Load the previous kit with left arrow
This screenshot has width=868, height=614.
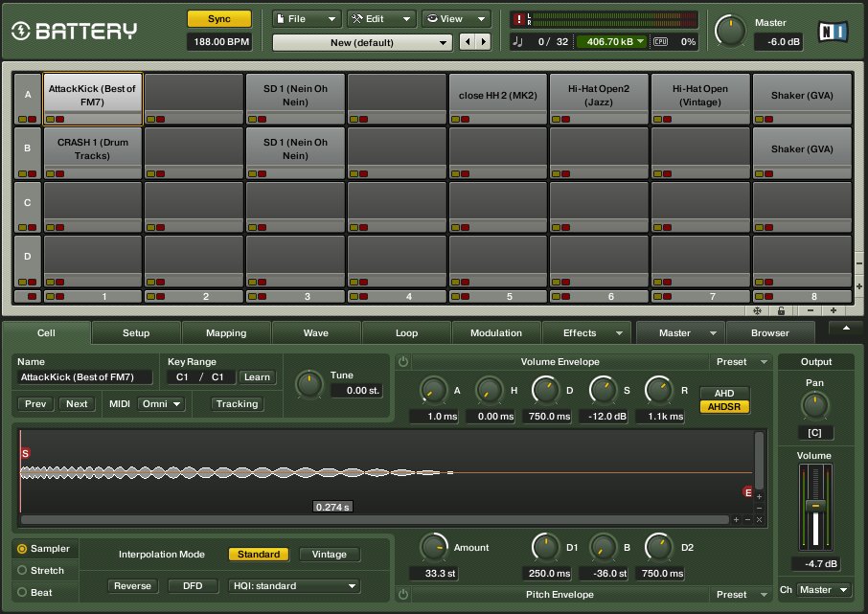click(468, 41)
